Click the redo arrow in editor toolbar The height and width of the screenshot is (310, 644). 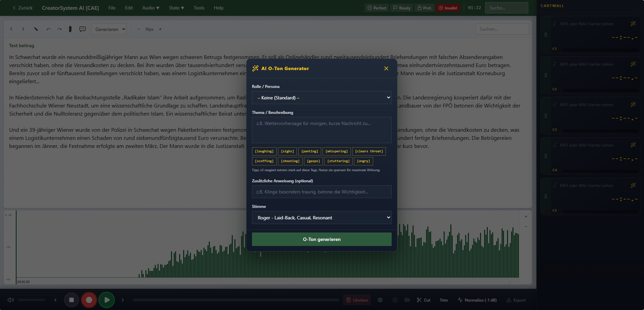click(59, 29)
